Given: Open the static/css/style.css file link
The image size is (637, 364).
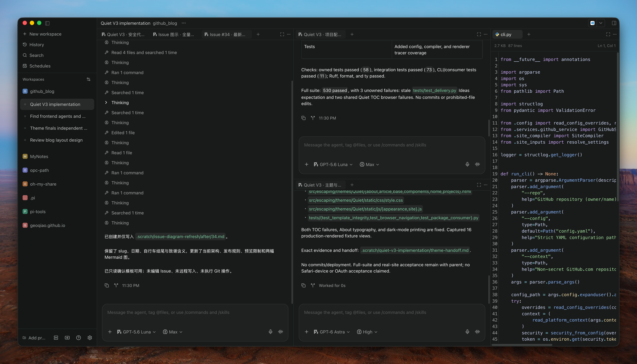Looking at the screenshot, I should click(356, 200).
